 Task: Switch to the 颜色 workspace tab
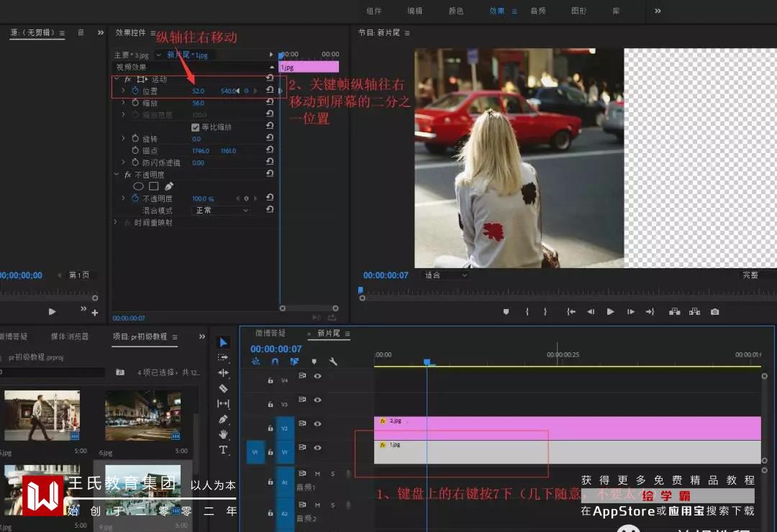456,11
